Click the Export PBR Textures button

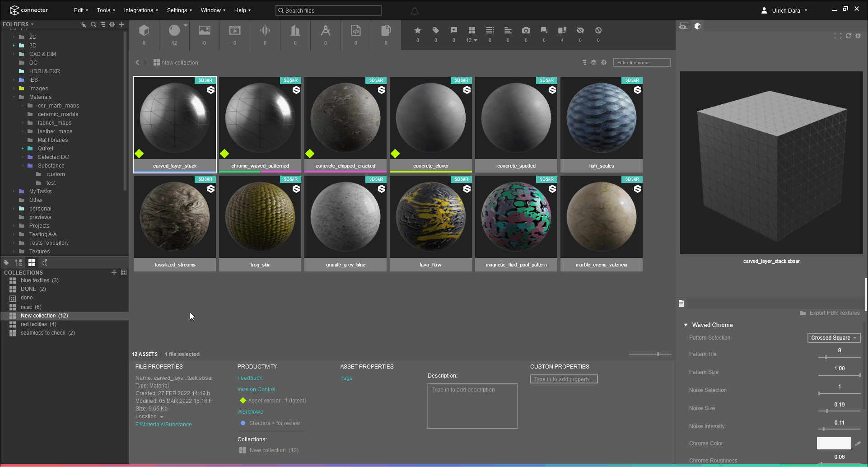click(830, 313)
